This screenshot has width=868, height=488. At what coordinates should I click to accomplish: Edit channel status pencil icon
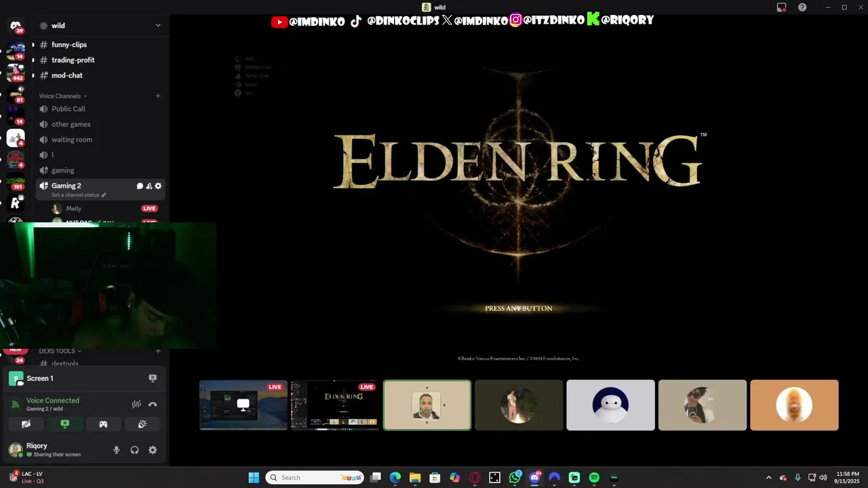click(x=104, y=195)
